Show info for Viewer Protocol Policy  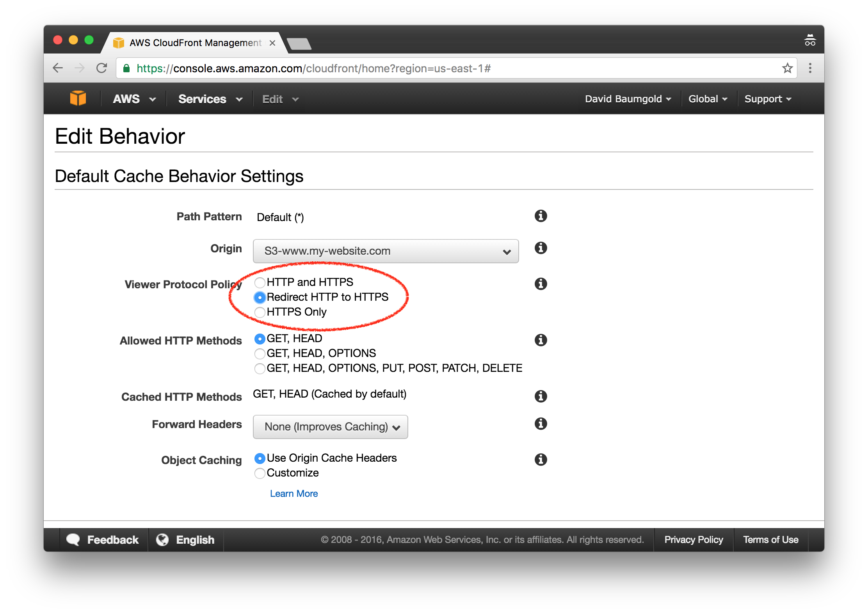pos(541,284)
